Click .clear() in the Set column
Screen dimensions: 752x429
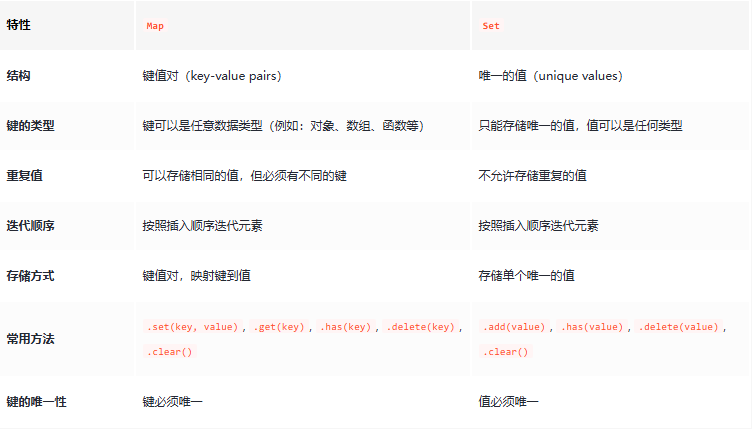tap(506, 352)
